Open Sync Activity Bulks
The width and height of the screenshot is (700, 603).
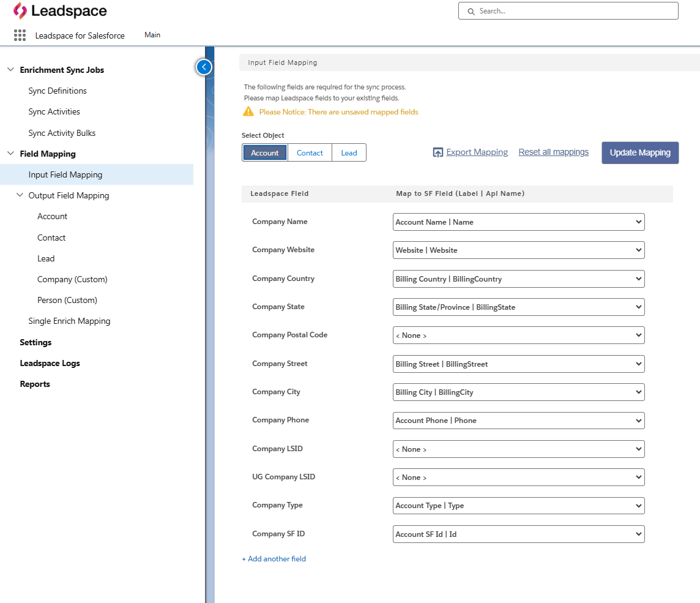(62, 133)
